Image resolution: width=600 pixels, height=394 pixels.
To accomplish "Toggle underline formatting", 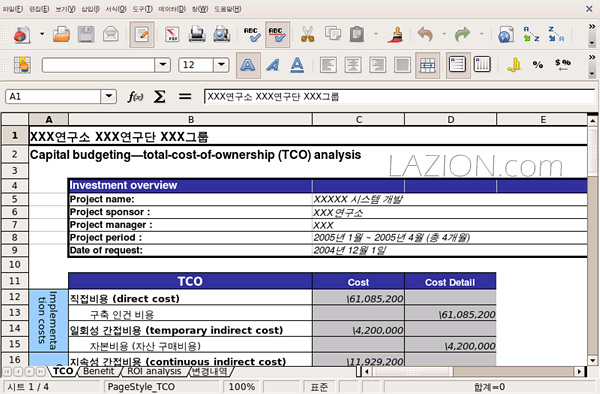I will click(297, 65).
